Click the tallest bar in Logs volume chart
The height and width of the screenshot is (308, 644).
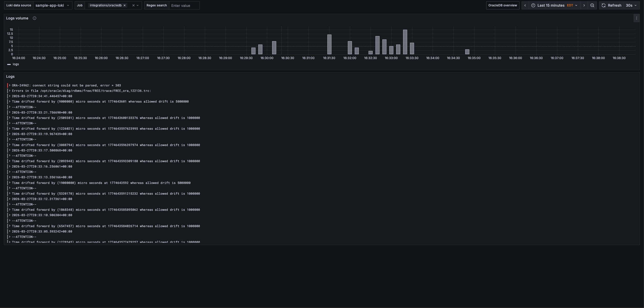(x=405, y=42)
